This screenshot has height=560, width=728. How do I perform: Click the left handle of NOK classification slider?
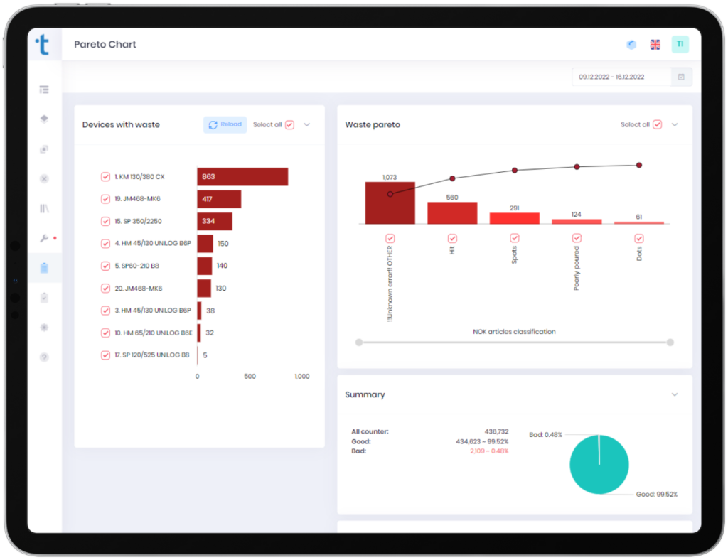(x=359, y=343)
